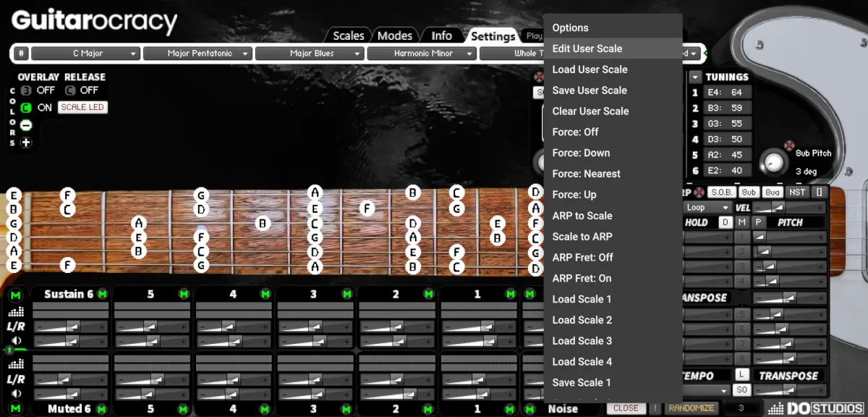Choose Load User Scale menu entry

pos(613,69)
